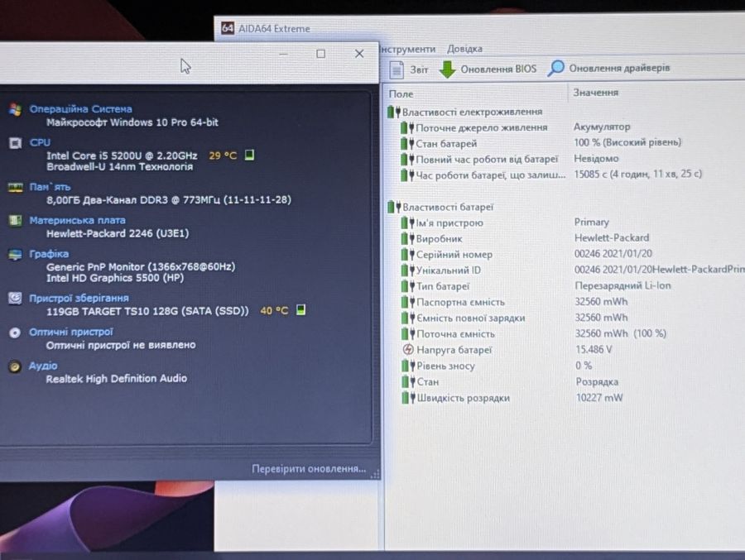Screen dimensions: 745x560
Task: Click red voltage icon beside Напруга батареї
Action: [x=407, y=350]
